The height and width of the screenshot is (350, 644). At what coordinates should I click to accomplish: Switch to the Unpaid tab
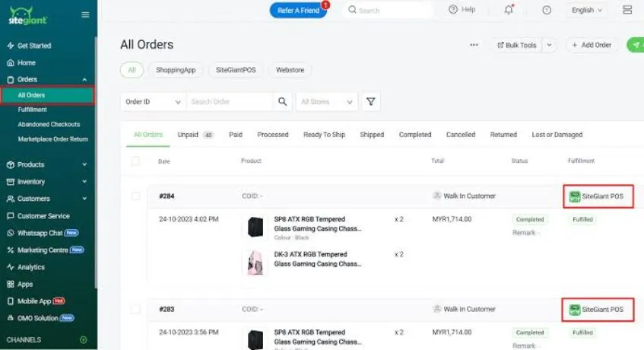pyautogui.click(x=195, y=135)
